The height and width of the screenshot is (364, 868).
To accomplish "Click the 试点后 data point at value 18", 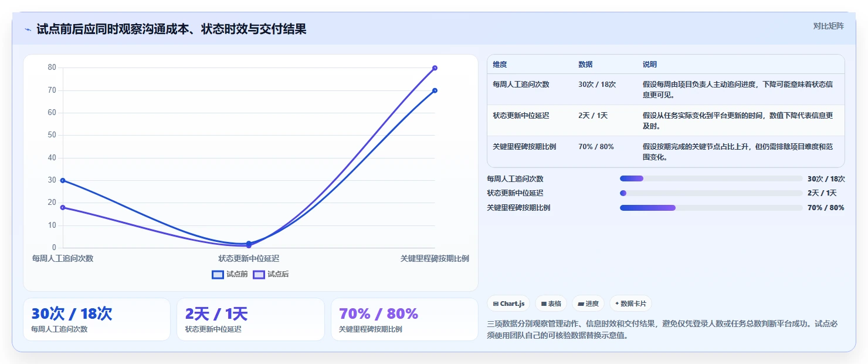I will tap(63, 207).
